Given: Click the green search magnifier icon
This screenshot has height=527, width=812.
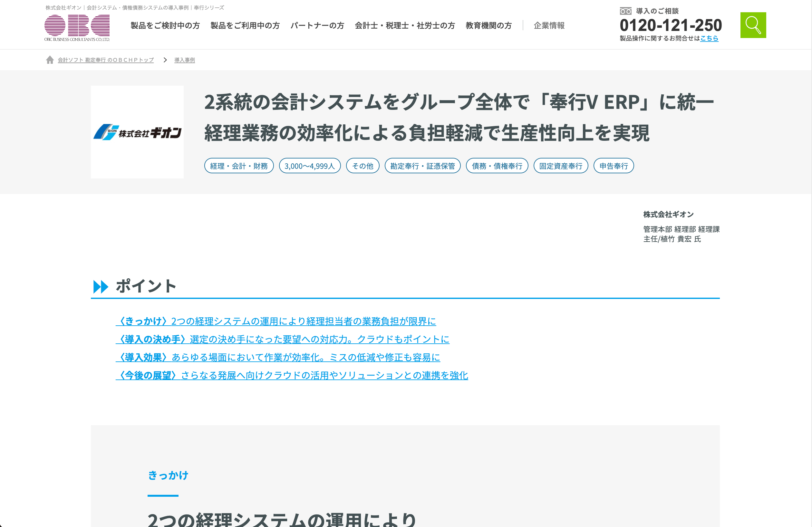Looking at the screenshot, I should [753, 25].
